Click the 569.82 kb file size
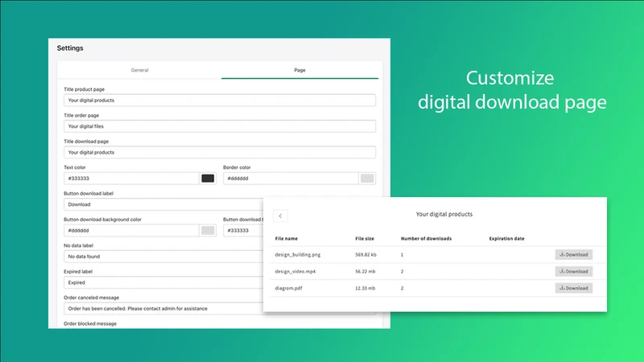This screenshot has width=644, height=362. point(366,255)
